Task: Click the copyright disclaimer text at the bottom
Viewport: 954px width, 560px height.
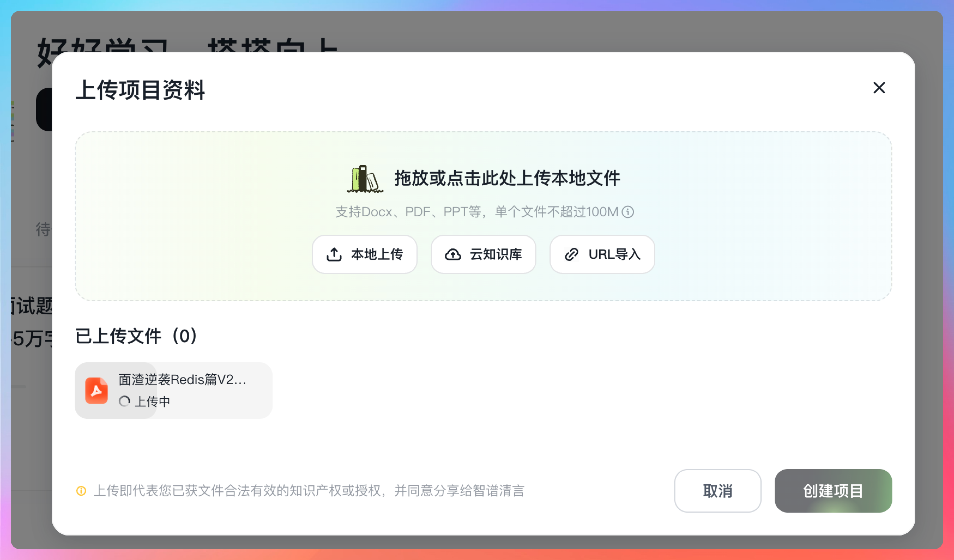Action: 309,491
